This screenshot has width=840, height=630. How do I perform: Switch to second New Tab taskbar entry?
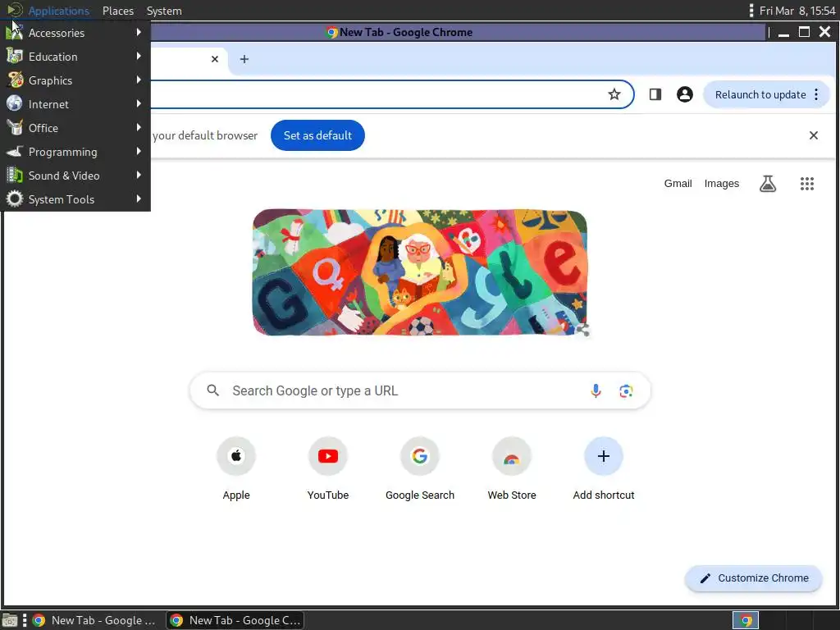pos(234,620)
